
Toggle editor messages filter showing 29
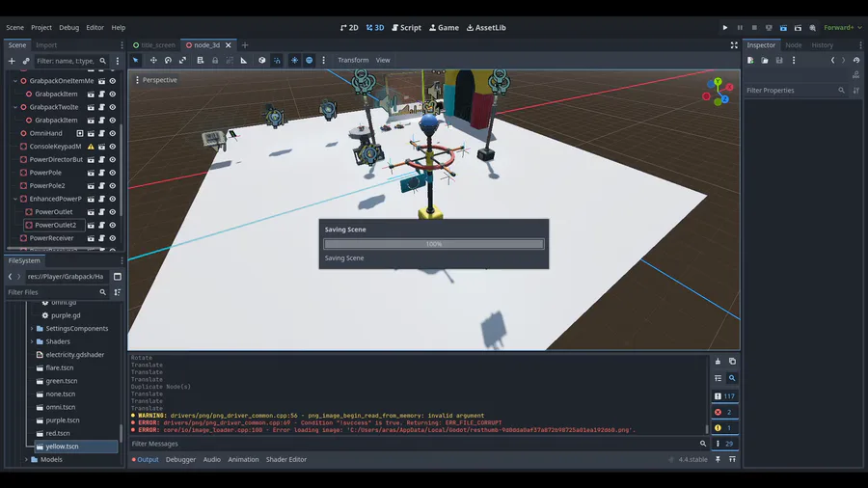(724, 444)
